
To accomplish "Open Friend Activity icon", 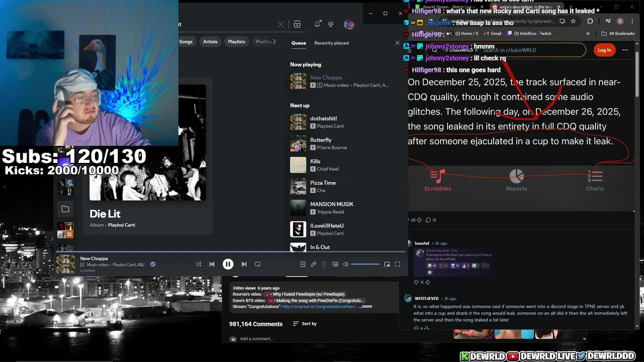I will [331, 24].
